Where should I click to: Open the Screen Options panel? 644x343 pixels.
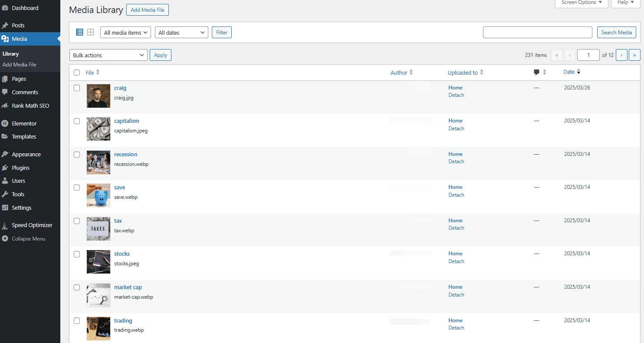tap(582, 2)
